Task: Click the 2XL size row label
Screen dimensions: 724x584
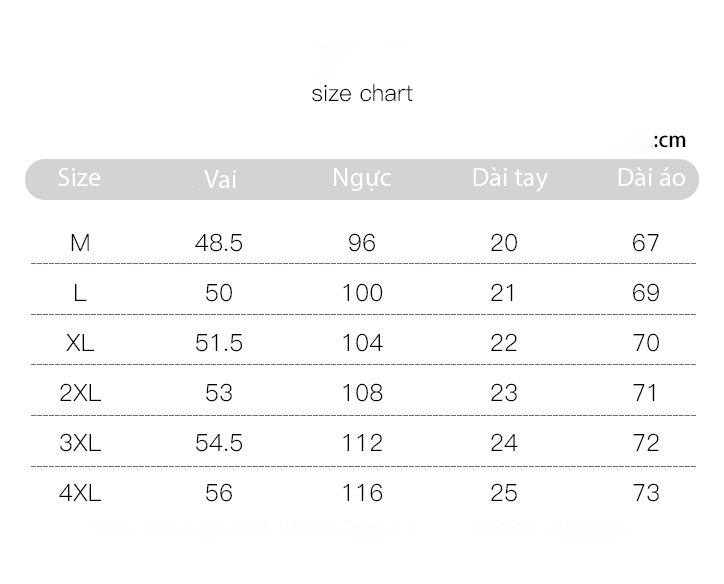Action: (80, 393)
